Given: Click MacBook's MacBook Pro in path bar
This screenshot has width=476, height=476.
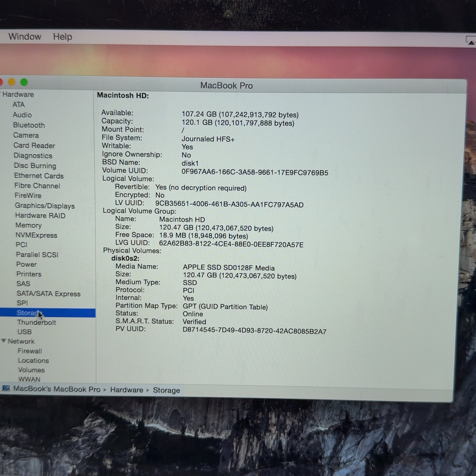Looking at the screenshot, I should (57, 389).
